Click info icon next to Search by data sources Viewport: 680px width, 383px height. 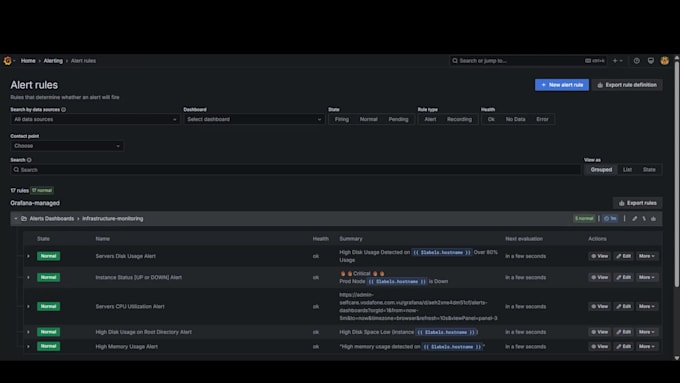(x=64, y=110)
